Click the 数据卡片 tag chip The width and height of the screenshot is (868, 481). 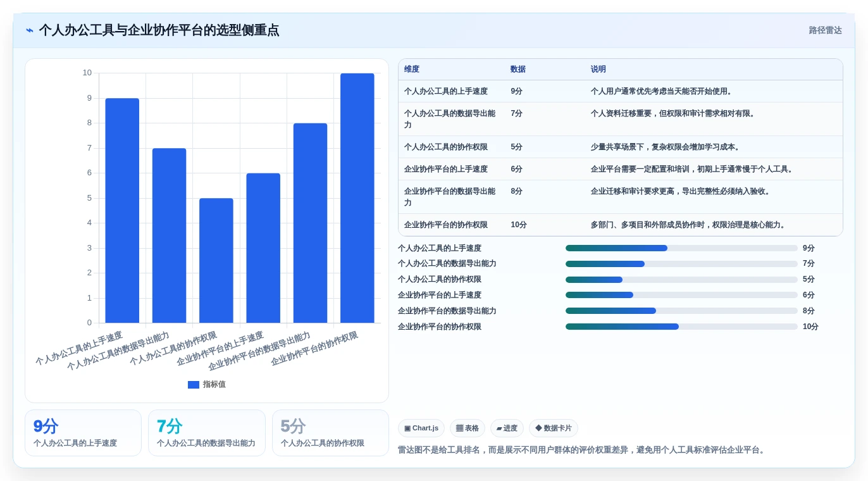pyautogui.click(x=554, y=428)
